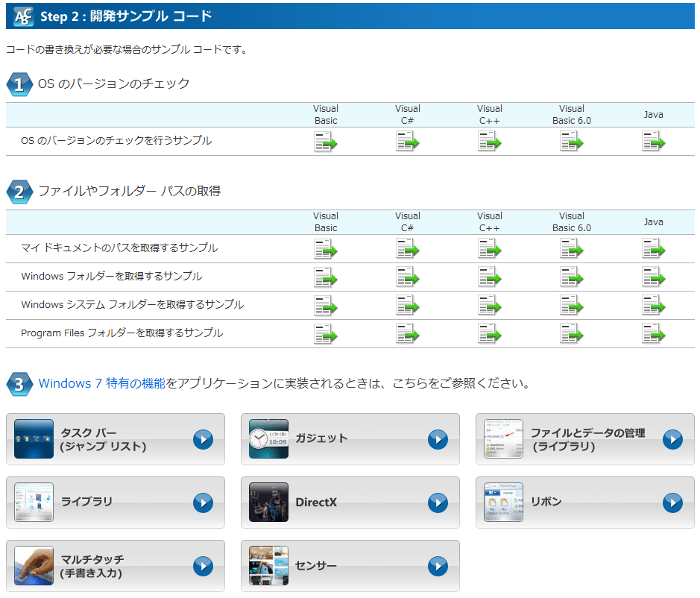The width and height of the screenshot is (700, 598).
Task: Open the タスク バー (ジャンプ リスト) button
Action: pos(116,439)
